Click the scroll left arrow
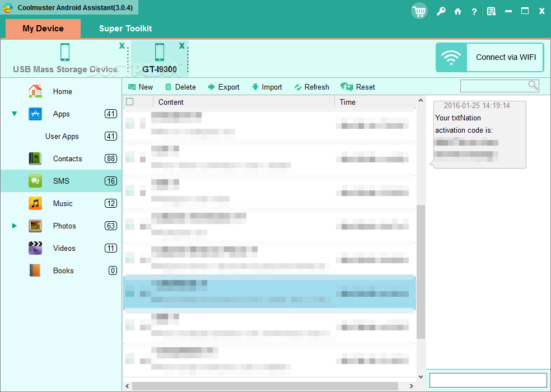 (x=127, y=386)
